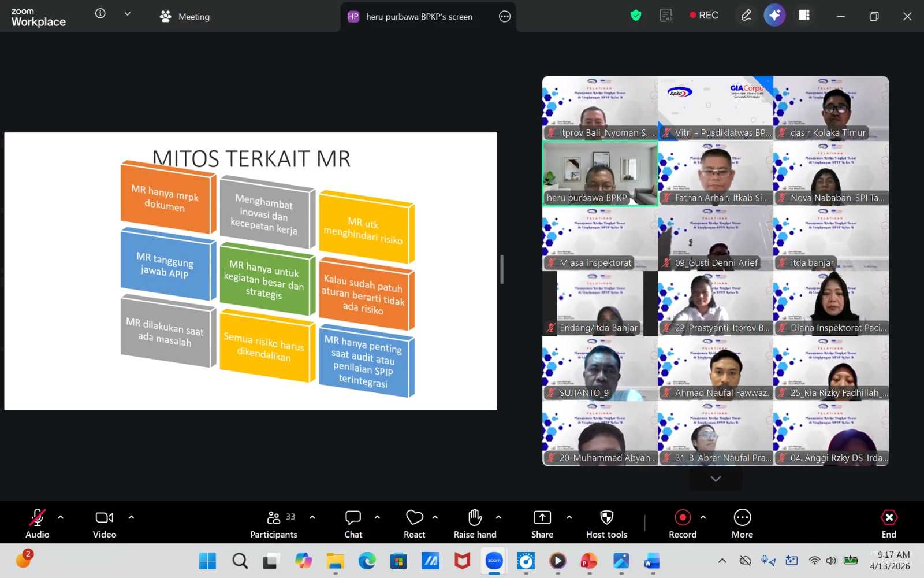Open the More menu in toolbar

click(742, 524)
